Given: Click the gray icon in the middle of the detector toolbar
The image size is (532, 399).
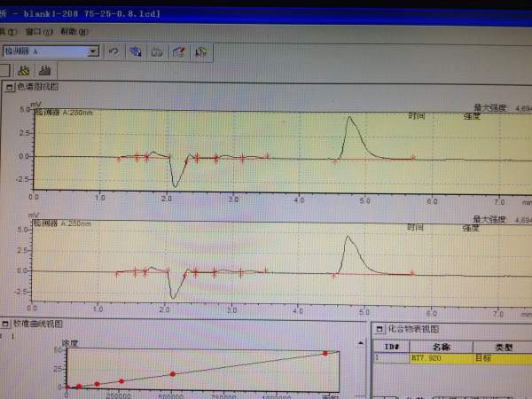Looking at the screenshot, I should pyautogui.click(x=157, y=52).
